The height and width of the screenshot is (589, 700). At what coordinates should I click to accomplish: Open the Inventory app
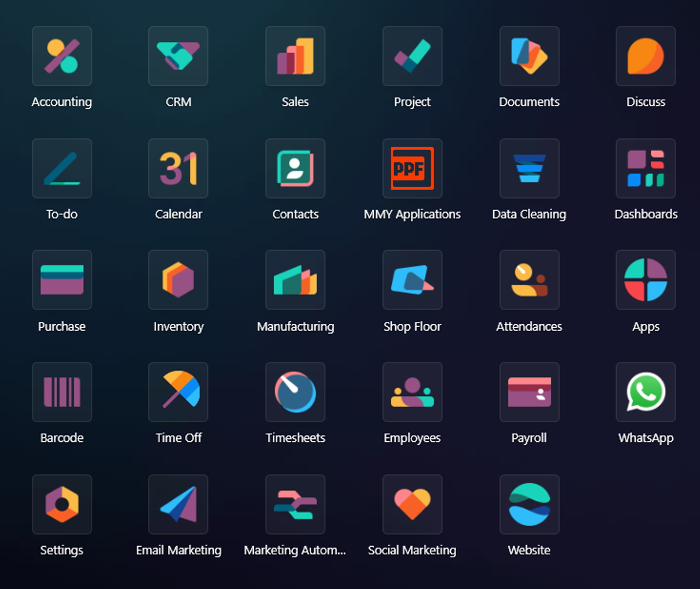pos(178,280)
